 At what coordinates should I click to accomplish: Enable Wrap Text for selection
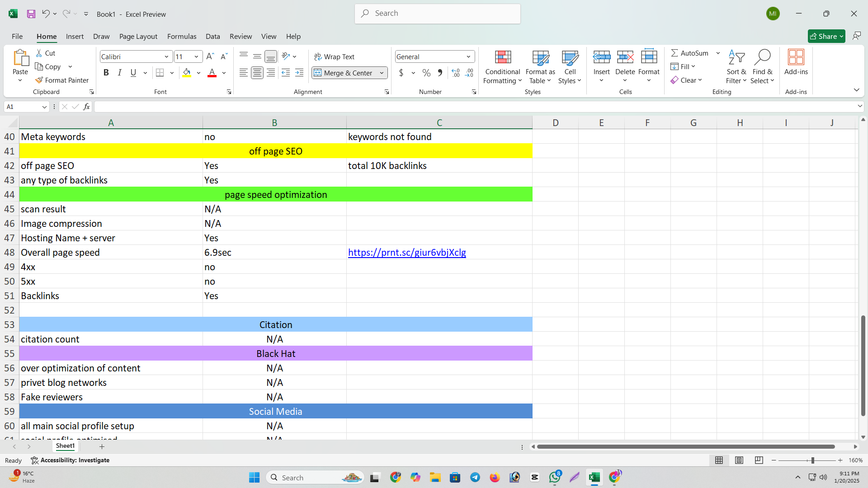coord(335,56)
